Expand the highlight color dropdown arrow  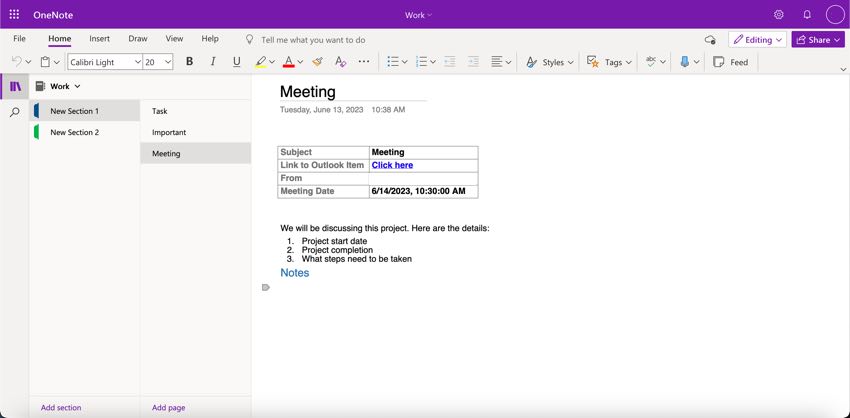click(x=272, y=62)
